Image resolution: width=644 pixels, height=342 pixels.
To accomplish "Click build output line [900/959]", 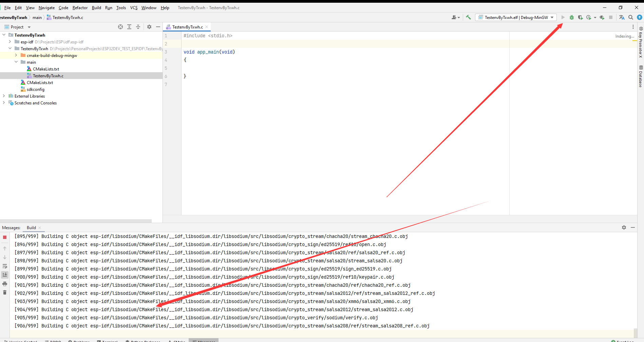I will point(204,277).
